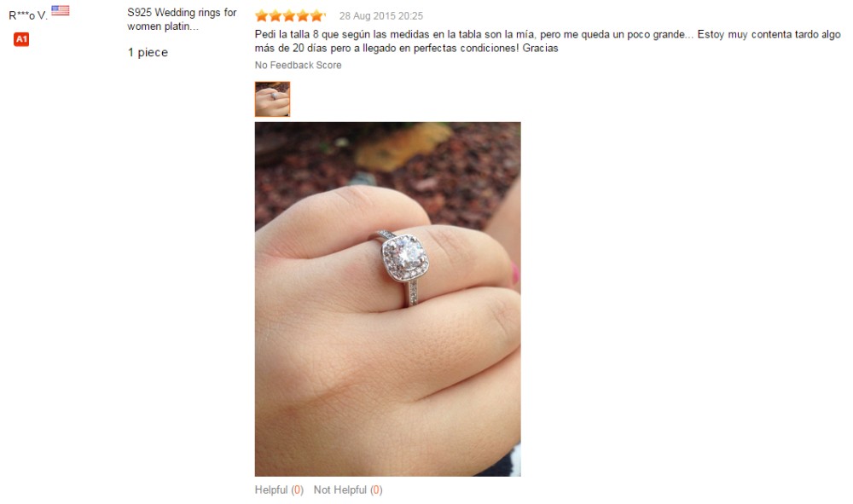The image size is (853, 504).
Task: Click the review line starting 'más de 20 días'
Action: click(406, 48)
